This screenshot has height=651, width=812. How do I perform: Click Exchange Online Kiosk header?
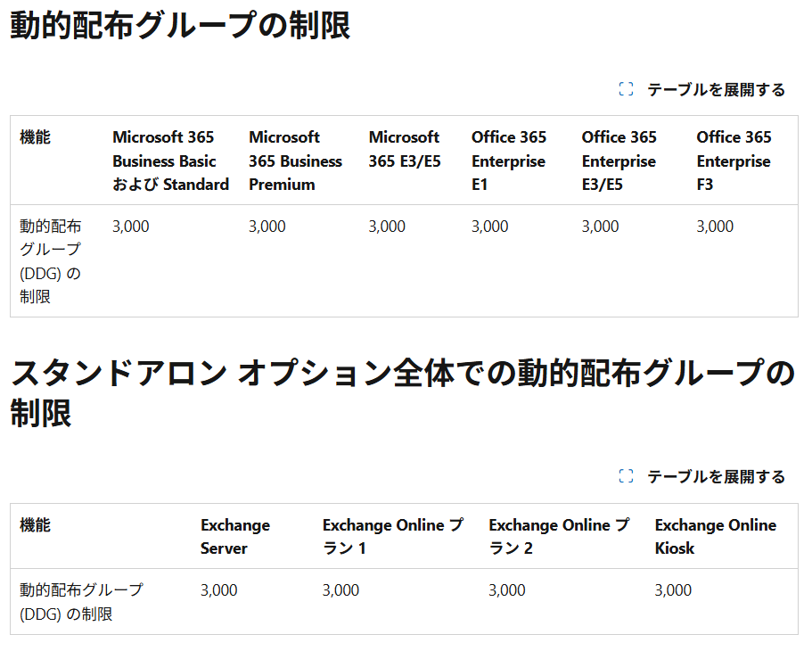pos(715,537)
